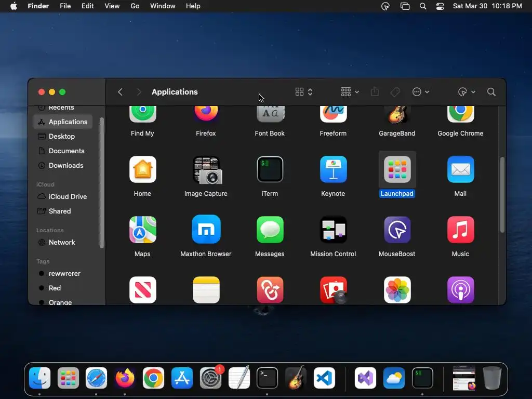The image size is (532, 399).
Task: Click the main content vertical scrollbar
Action: click(502, 195)
